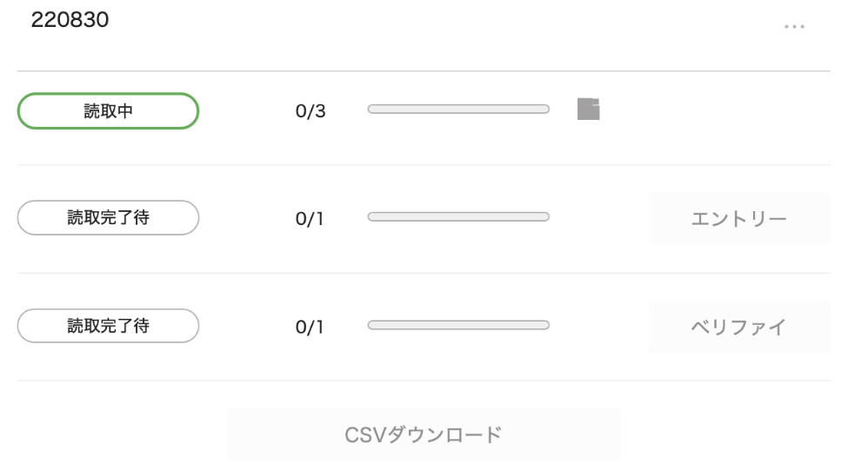Click the 読取完了待 pill beside ベリファイ
The image size is (868, 471).
(x=108, y=326)
